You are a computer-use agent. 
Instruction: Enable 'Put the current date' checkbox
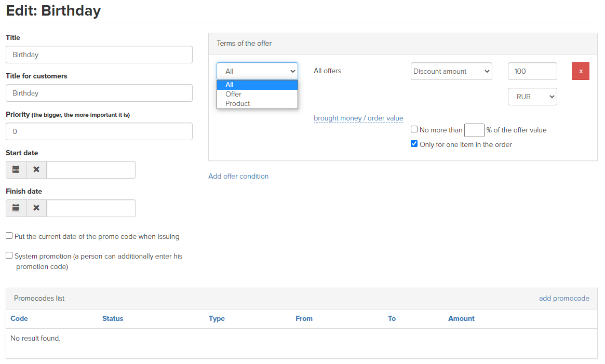coord(9,236)
